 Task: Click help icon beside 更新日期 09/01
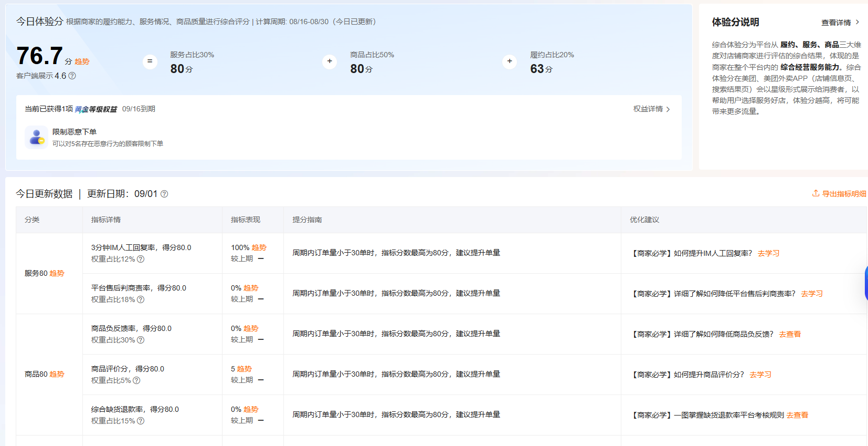[164, 194]
